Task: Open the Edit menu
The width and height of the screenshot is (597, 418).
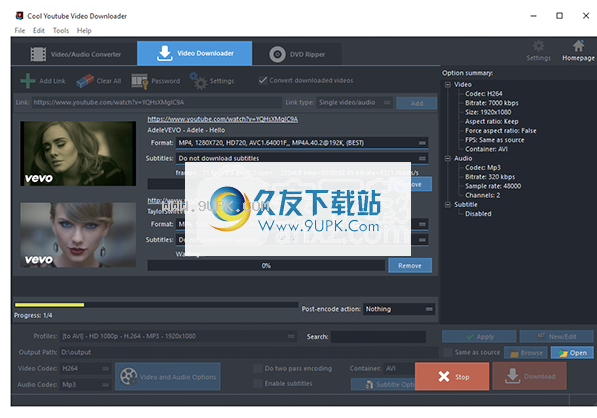Action: [38, 30]
